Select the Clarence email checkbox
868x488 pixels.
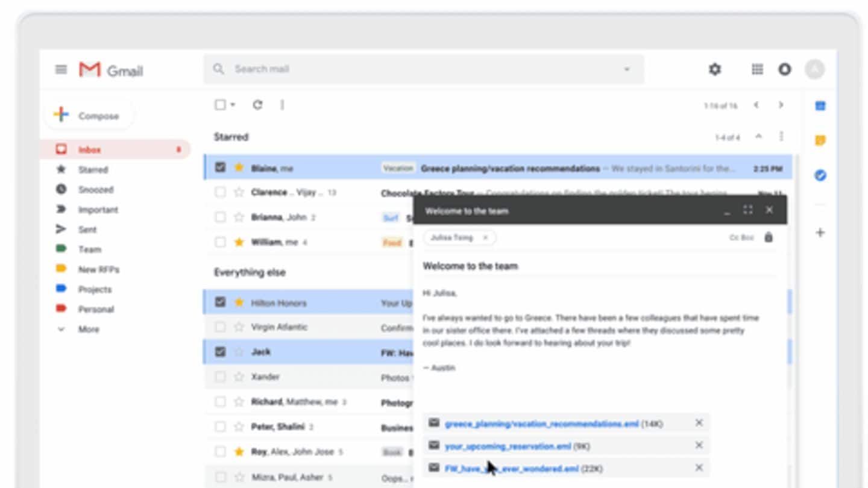tap(220, 192)
